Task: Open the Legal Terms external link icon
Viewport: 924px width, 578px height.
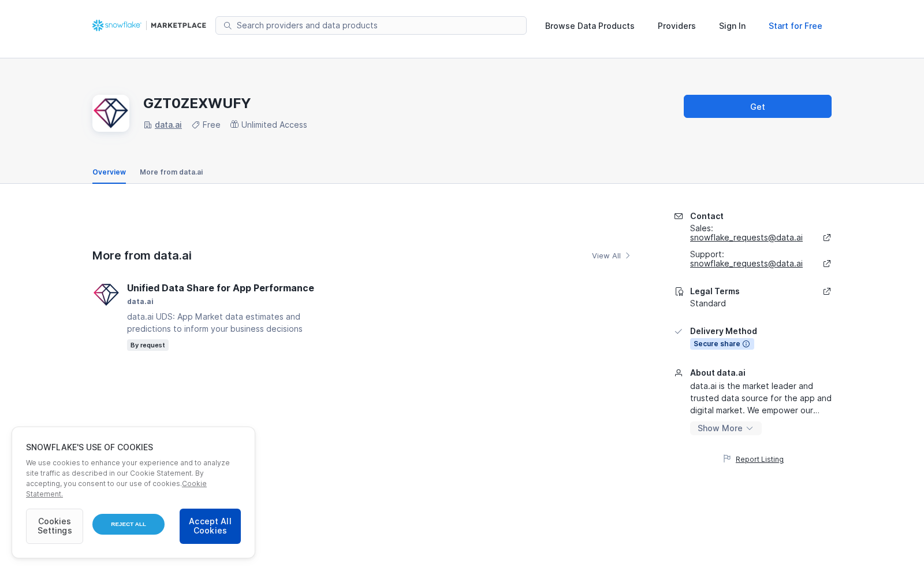Action: [x=827, y=291]
